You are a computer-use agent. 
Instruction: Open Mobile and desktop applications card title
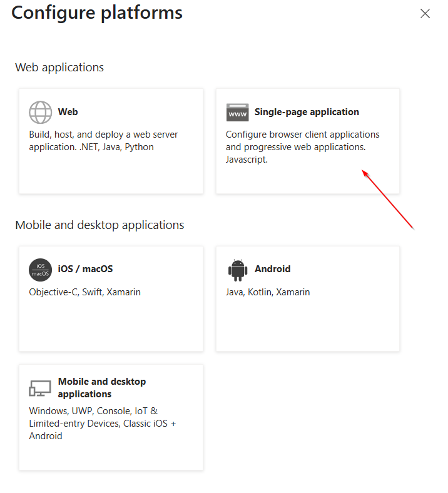pos(102,388)
